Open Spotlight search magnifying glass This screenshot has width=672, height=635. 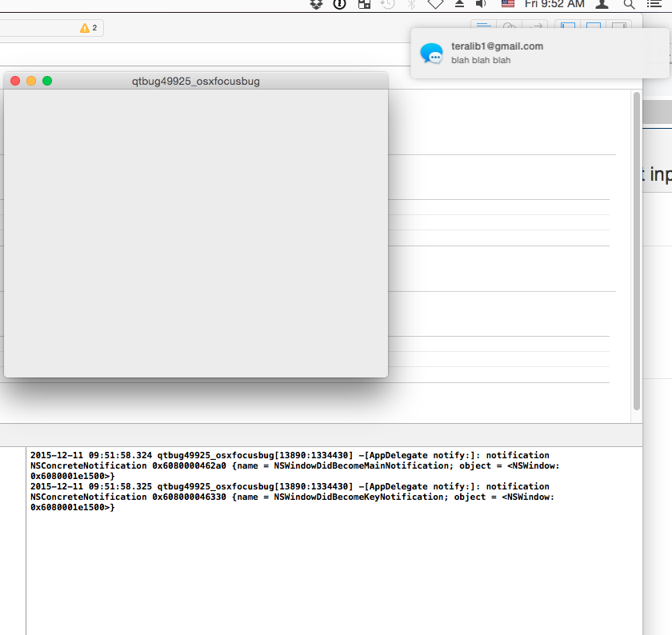coord(629,4)
